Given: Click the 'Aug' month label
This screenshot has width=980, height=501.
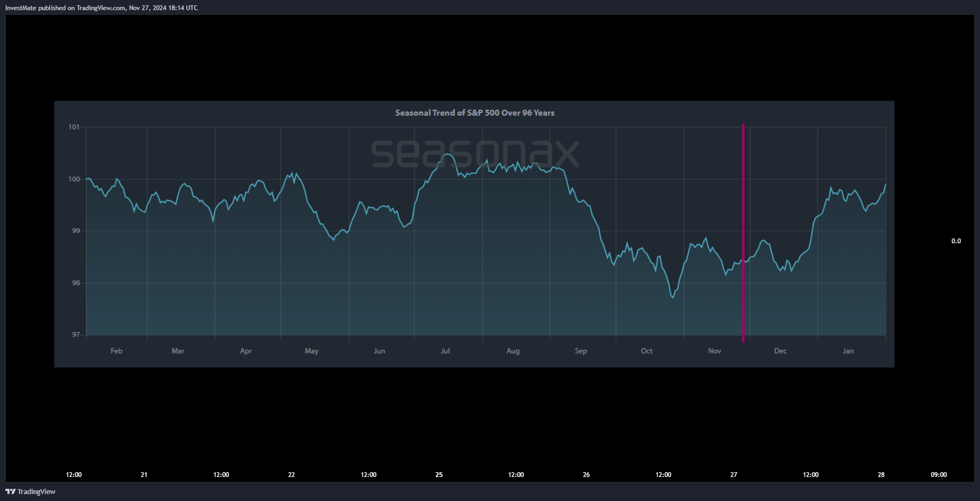Looking at the screenshot, I should point(513,351).
